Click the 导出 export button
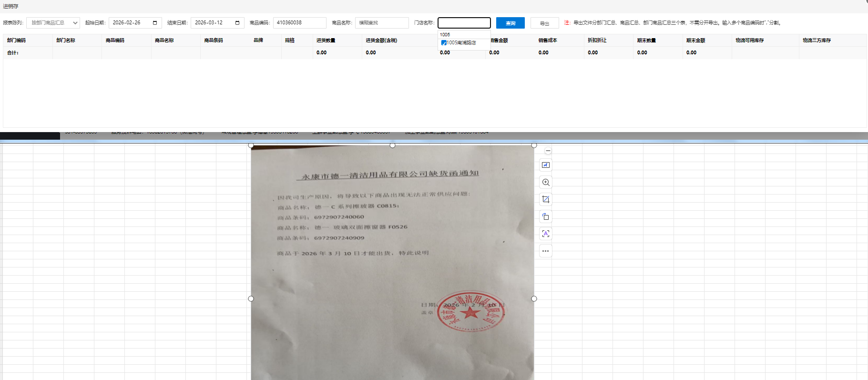868x380 pixels. coord(544,23)
